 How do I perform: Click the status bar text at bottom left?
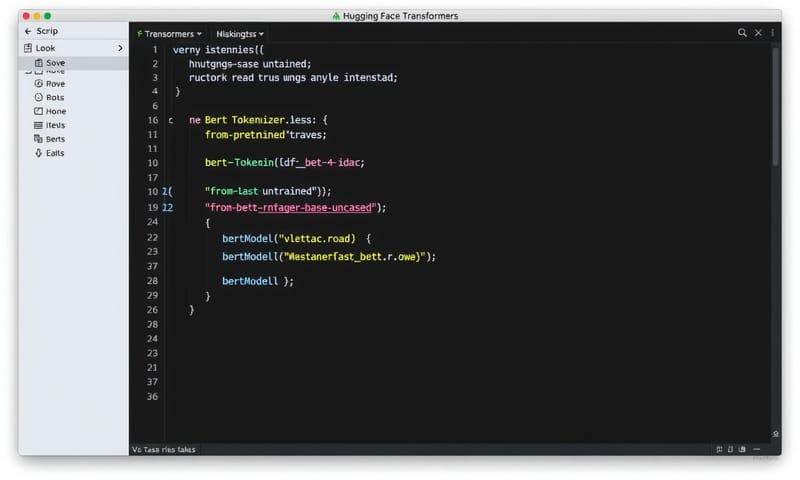tap(164, 450)
